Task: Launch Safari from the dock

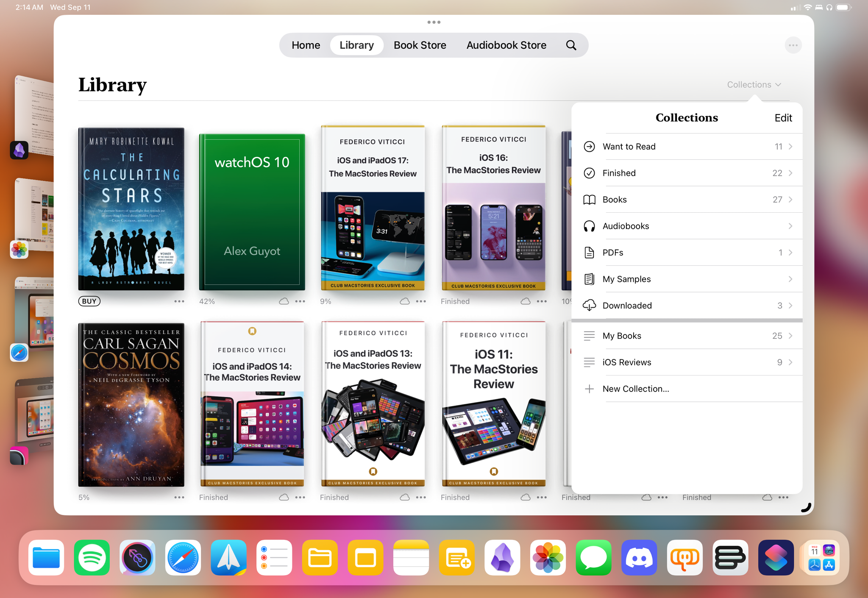Action: coord(183,557)
